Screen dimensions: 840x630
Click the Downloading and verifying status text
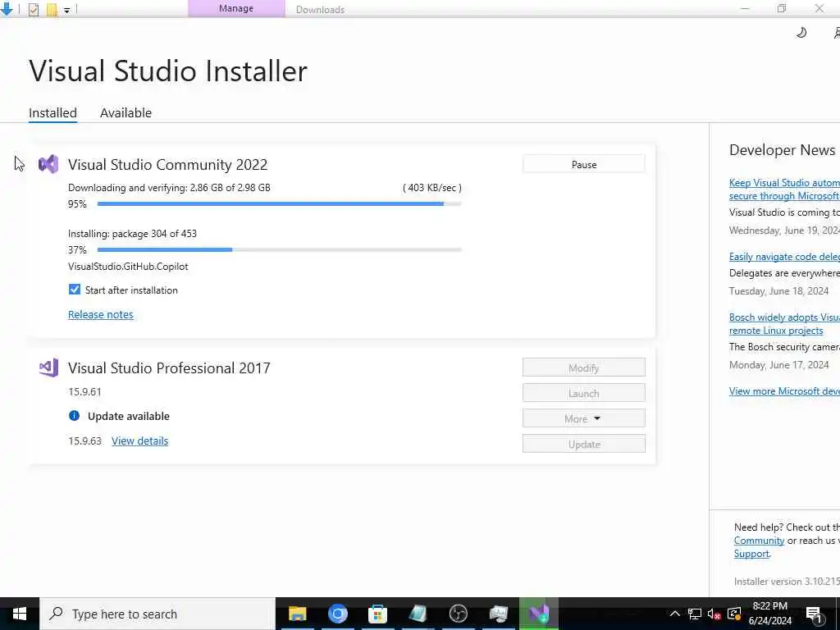[x=169, y=188]
